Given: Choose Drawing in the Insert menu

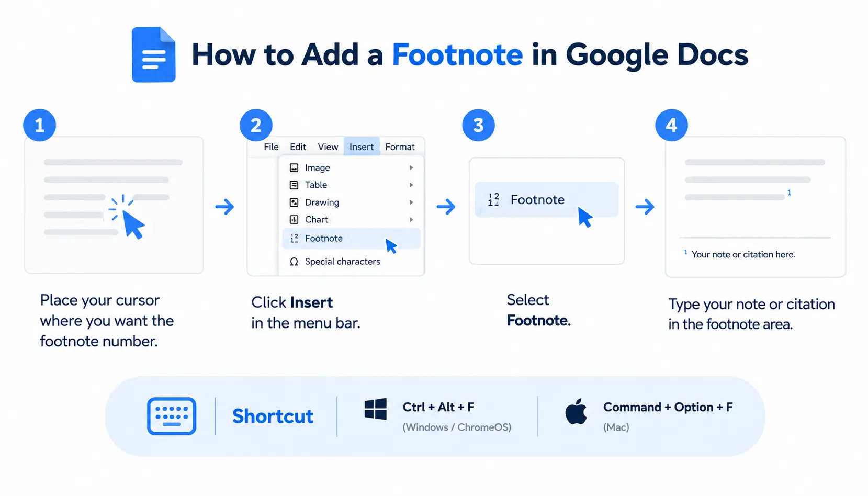Looking at the screenshot, I should click(x=351, y=202).
